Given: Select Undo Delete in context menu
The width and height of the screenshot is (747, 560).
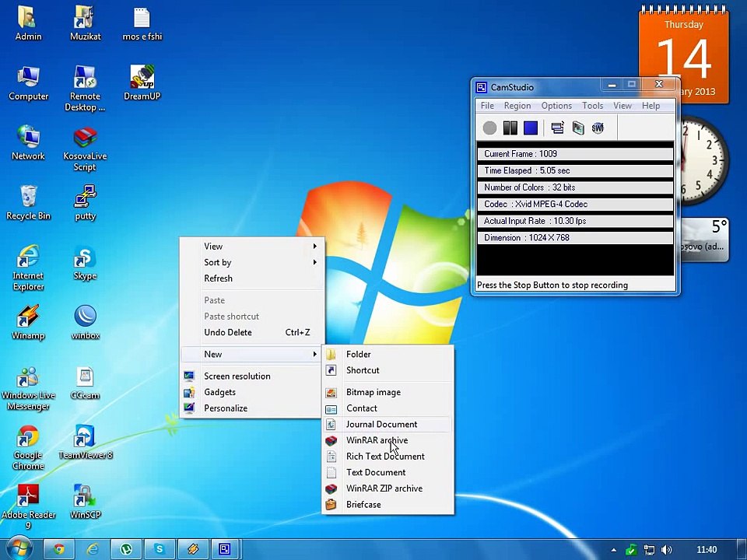Looking at the screenshot, I should [x=251, y=332].
